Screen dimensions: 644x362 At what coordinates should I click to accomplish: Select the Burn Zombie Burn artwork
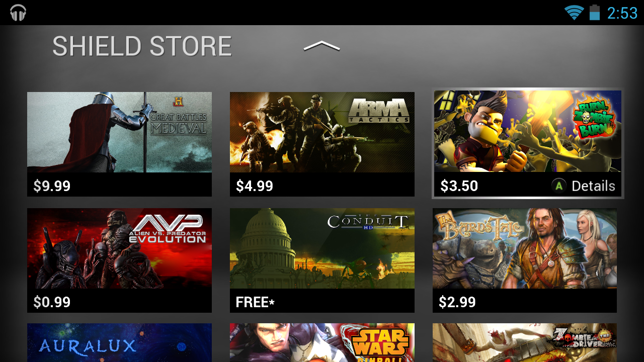click(528, 131)
